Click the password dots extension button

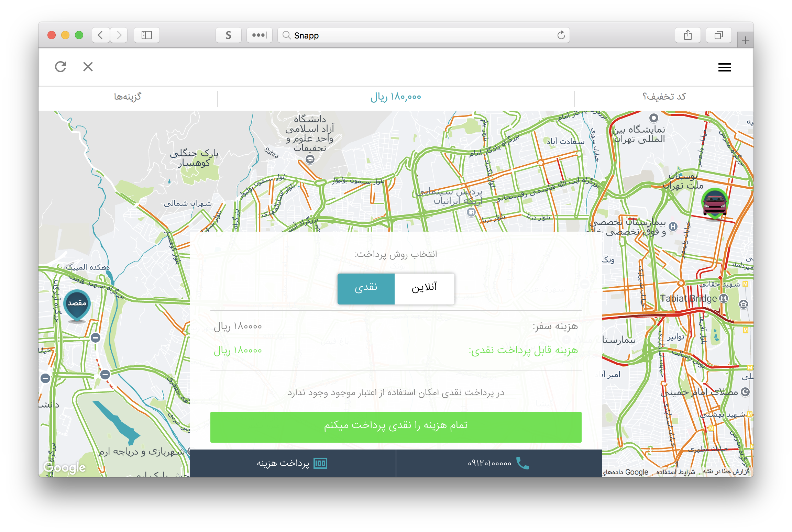coord(260,35)
